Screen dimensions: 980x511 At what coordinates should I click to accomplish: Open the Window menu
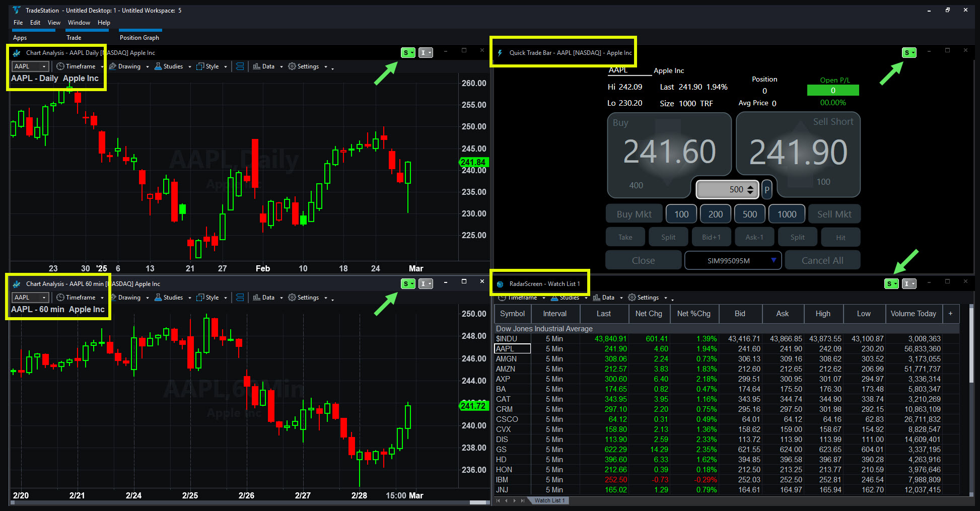tap(79, 22)
